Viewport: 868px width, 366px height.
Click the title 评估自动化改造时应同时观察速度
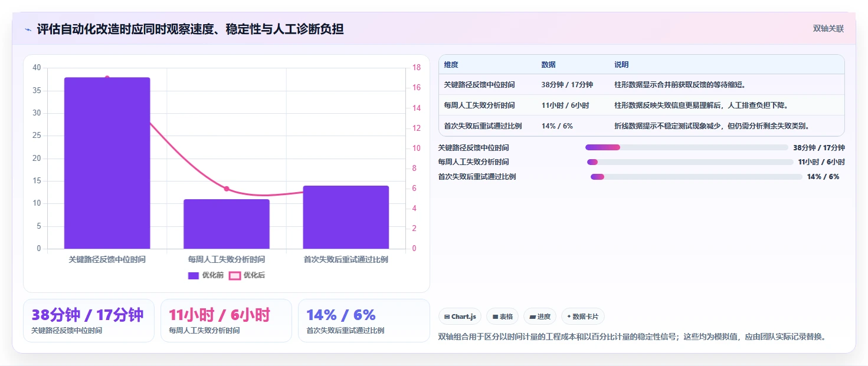190,29
